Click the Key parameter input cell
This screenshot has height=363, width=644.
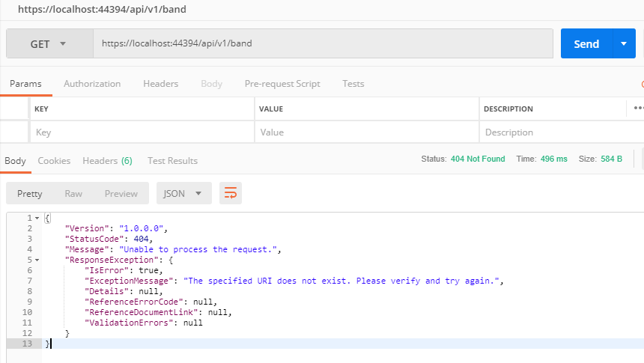(142, 132)
